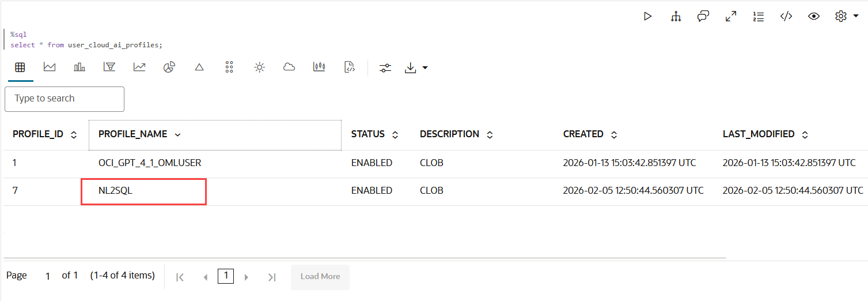Toggle result visibility eye icon
This screenshot has height=301, width=868.
click(x=814, y=16)
